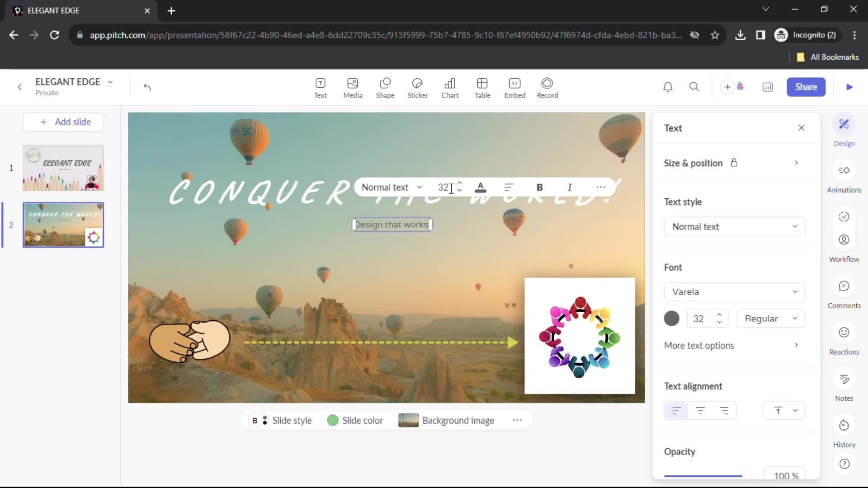Select the Shape tool
This screenshot has height=488, width=868.
386,87
